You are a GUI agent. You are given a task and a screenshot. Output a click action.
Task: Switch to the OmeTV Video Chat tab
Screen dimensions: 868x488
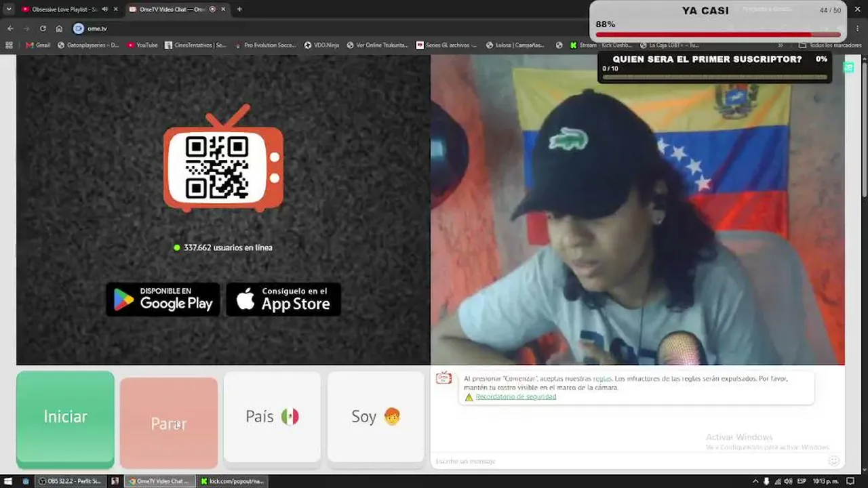pyautogui.click(x=176, y=9)
